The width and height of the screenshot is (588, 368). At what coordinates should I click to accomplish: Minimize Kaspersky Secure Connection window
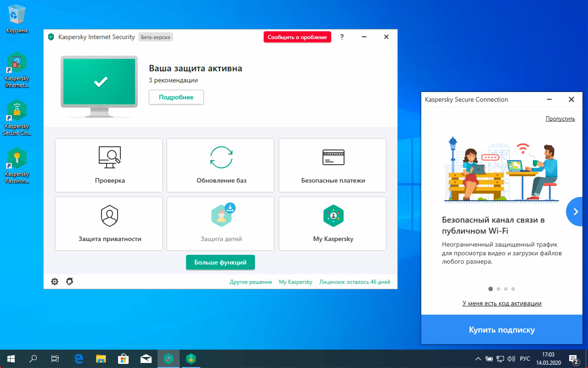click(549, 99)
